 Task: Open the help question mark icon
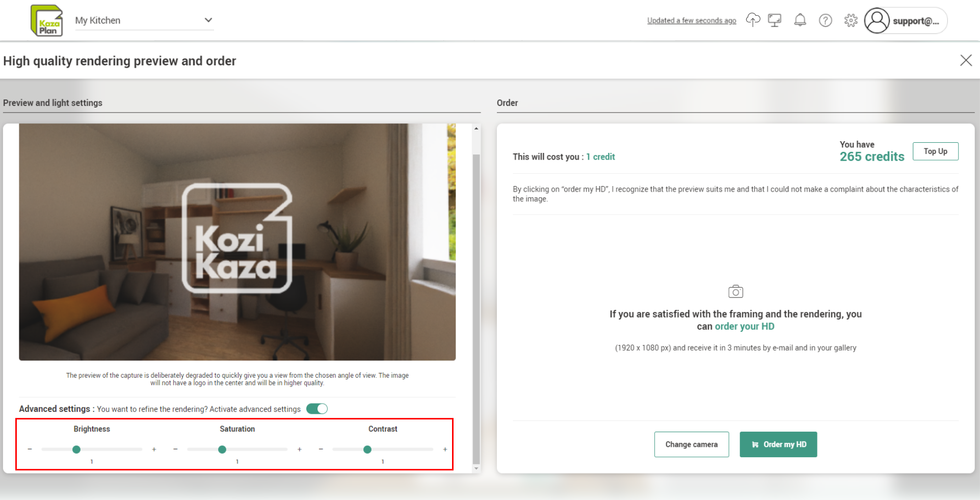tap(826, 20)
